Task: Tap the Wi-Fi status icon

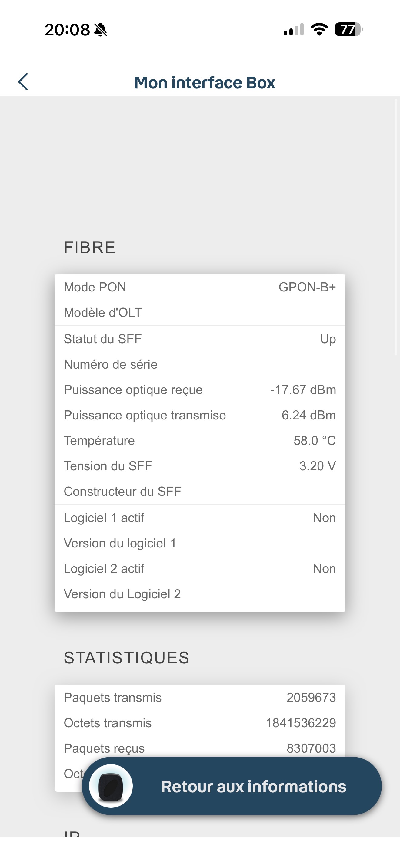Action: point(319,29)
